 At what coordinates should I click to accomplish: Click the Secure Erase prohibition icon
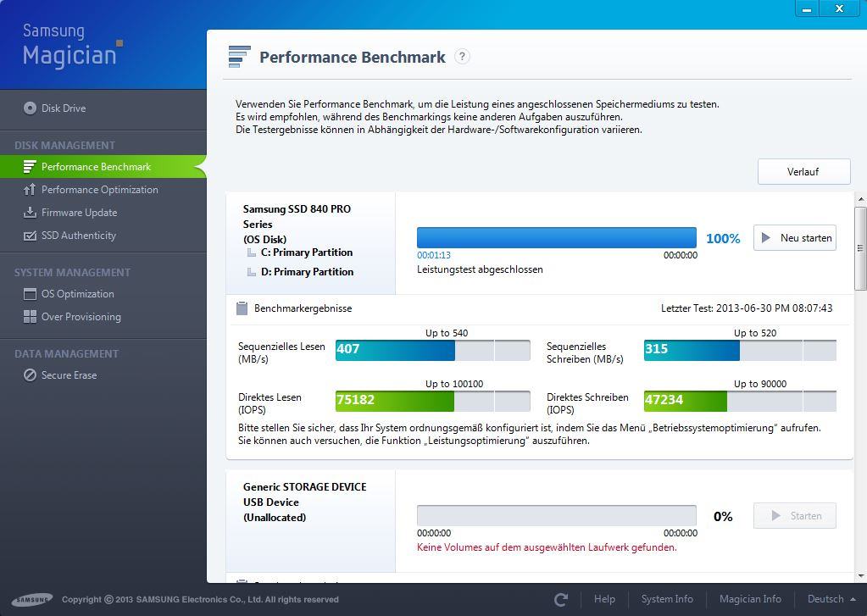click(x=30, y=375)
